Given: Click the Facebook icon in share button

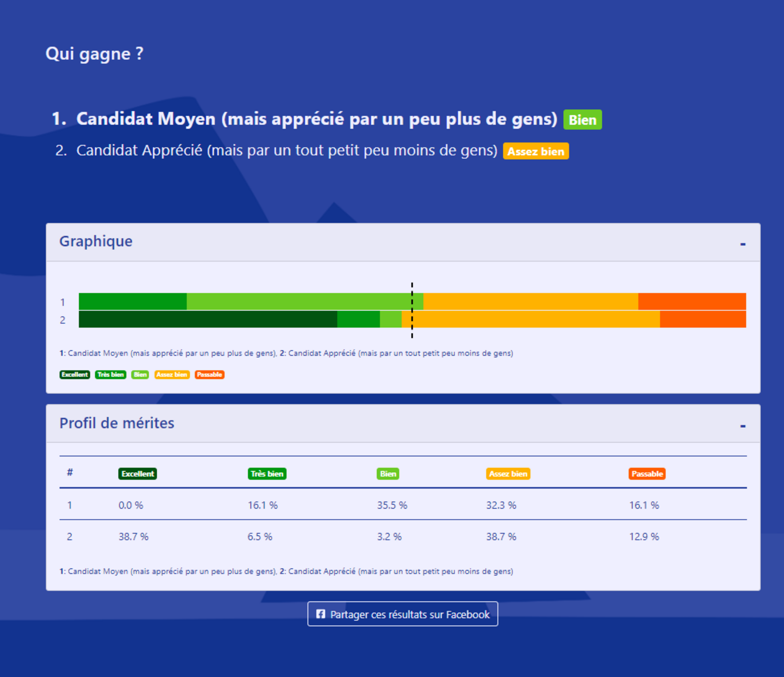Looking at the screenshot, I should (320, 614).
